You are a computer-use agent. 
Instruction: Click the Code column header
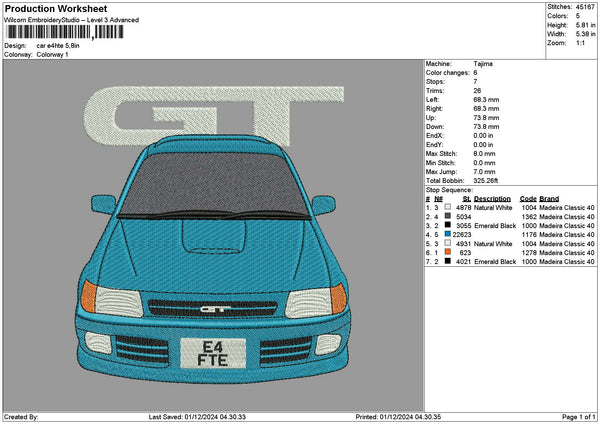click(x=528, y=198)
